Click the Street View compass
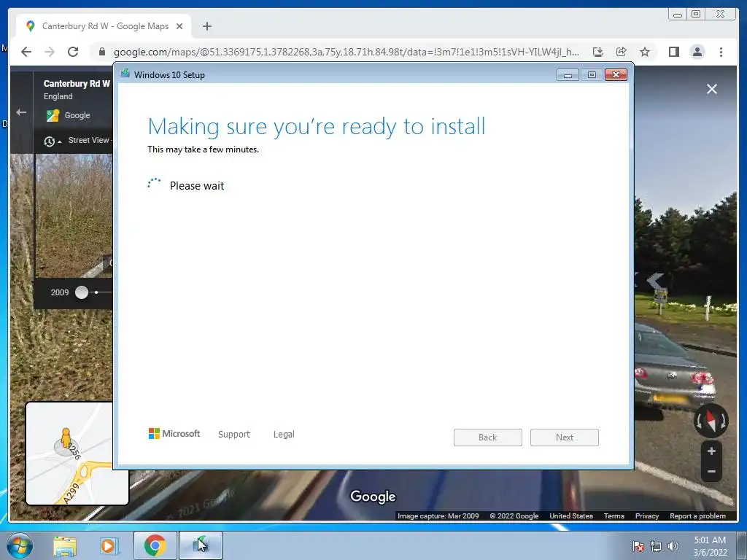 [711, 421]
